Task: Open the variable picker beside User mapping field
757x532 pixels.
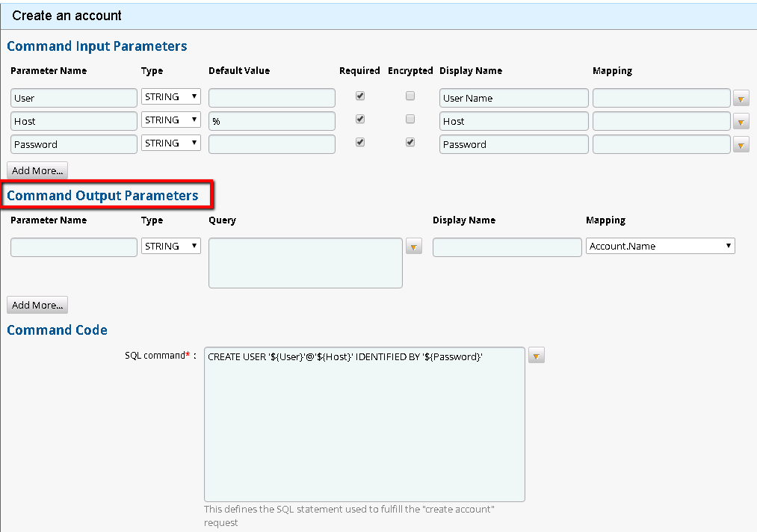Action: (741, 98)
